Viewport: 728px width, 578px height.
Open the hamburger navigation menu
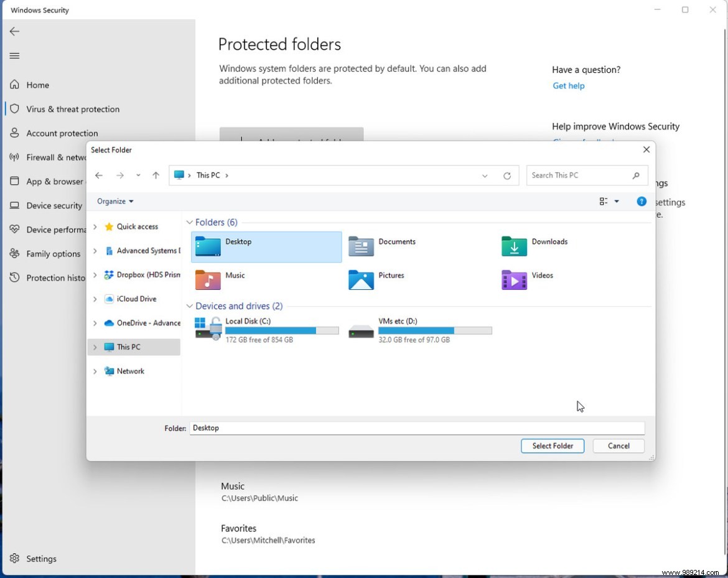pos(14,55)
